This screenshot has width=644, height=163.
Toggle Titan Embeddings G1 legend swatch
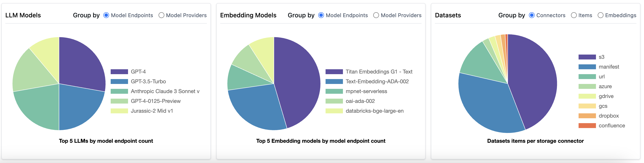click(x=334, y=72)
